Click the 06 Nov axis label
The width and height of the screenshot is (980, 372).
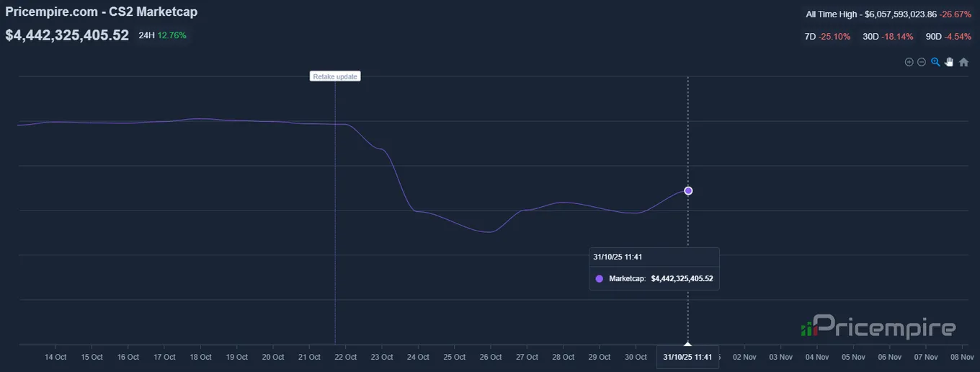point(890,357)
